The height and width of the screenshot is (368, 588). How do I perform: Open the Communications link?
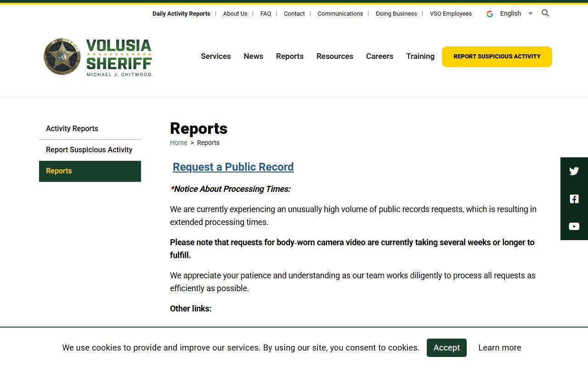point(340,14)
